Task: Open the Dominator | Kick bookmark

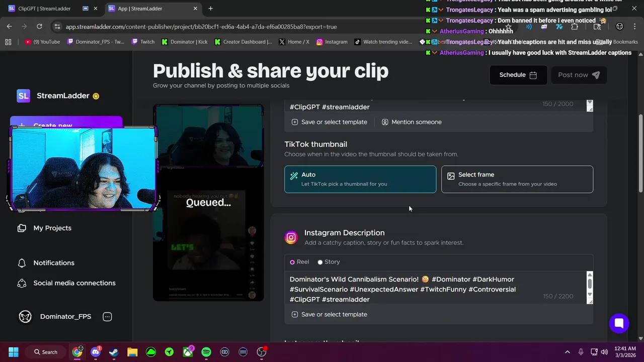Action: (184, 42)
